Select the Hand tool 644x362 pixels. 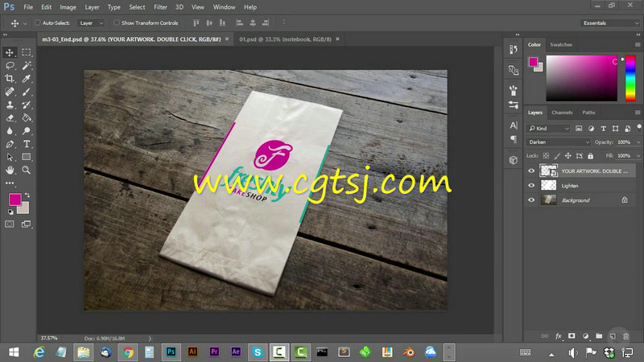coord(10,170)
